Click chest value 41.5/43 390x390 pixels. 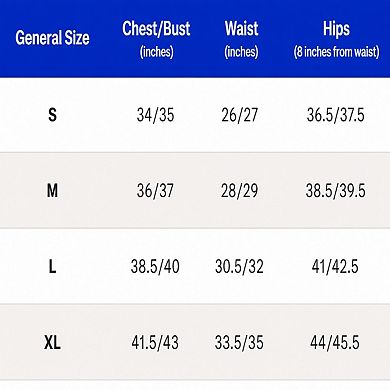(x=155, y=342)
